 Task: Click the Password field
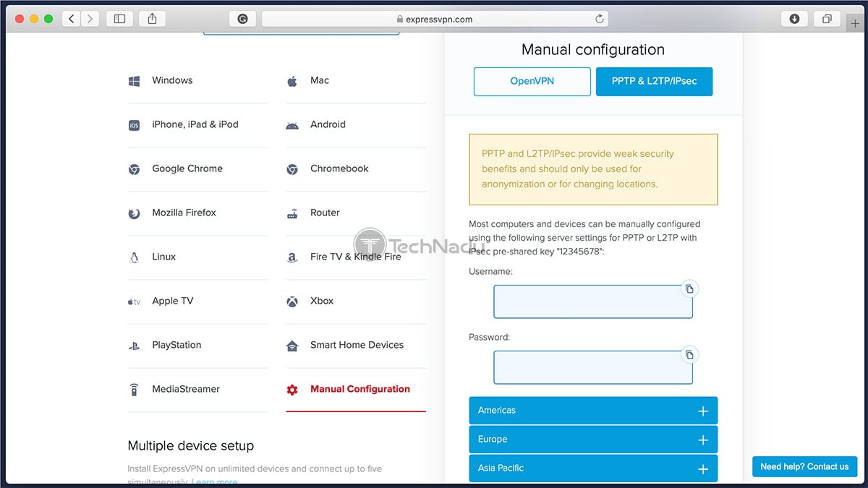(593, 367)
